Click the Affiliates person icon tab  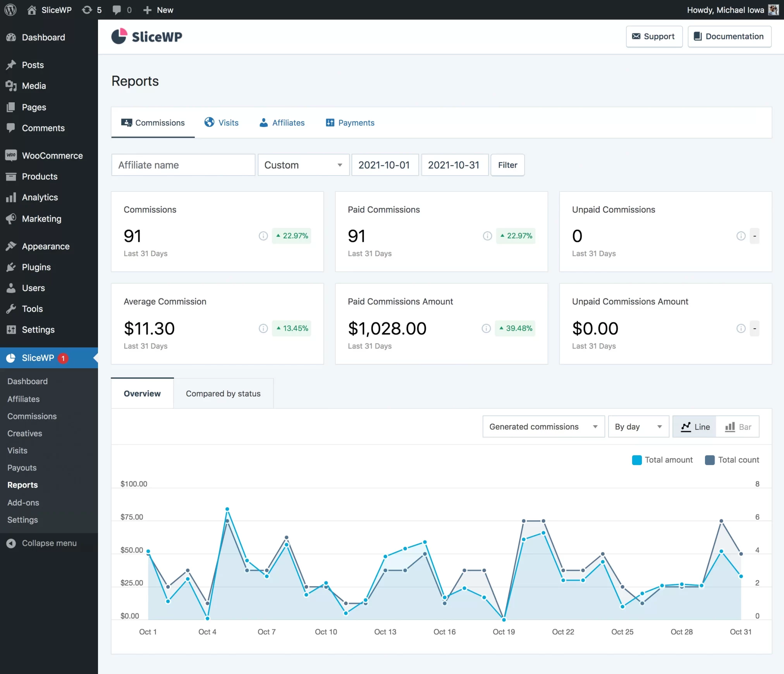(263, 122)
